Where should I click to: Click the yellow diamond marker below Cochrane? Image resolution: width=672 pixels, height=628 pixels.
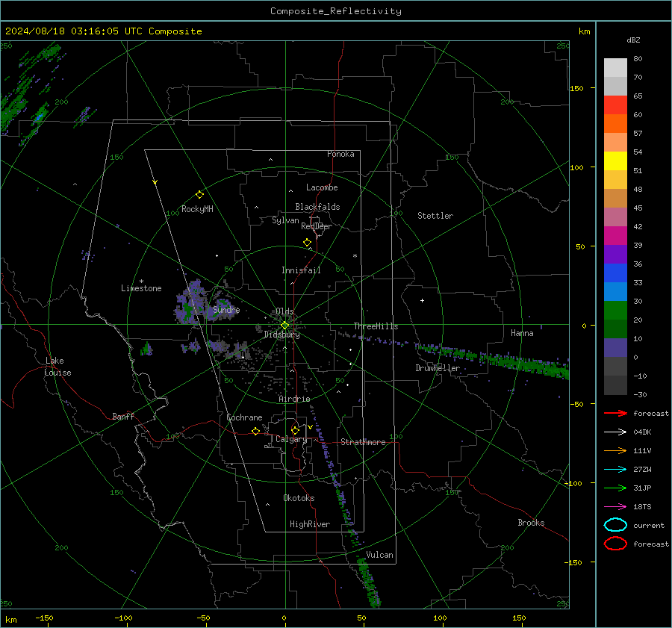256,432
